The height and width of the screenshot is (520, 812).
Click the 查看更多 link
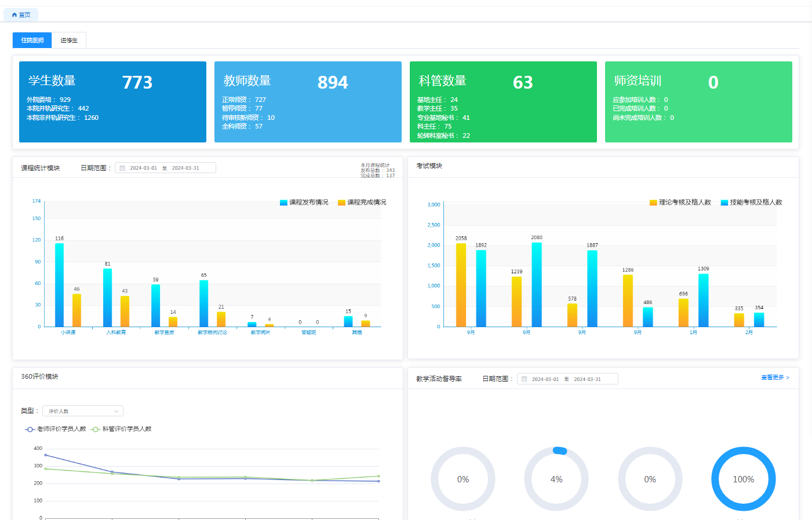775,378
